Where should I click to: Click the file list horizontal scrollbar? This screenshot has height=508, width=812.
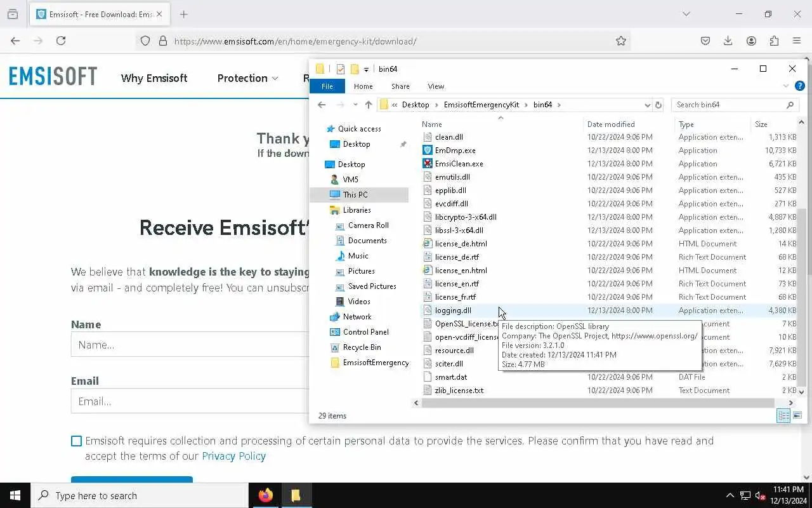pyautogui.click(x=598, y=403)
